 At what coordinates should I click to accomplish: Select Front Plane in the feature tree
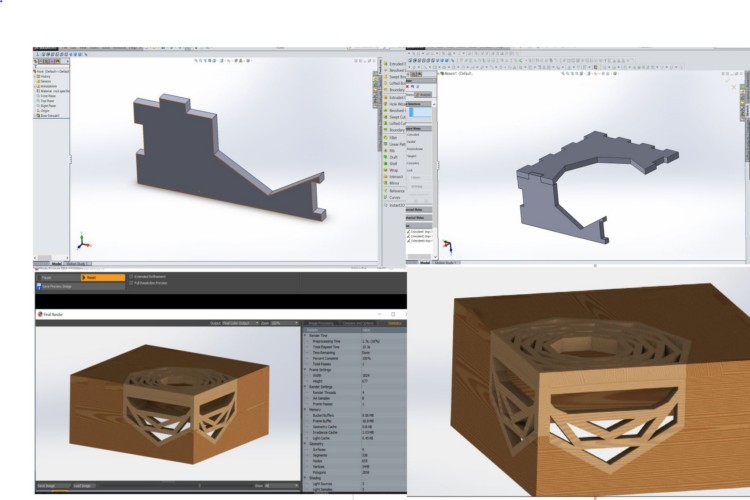(46, 96)
